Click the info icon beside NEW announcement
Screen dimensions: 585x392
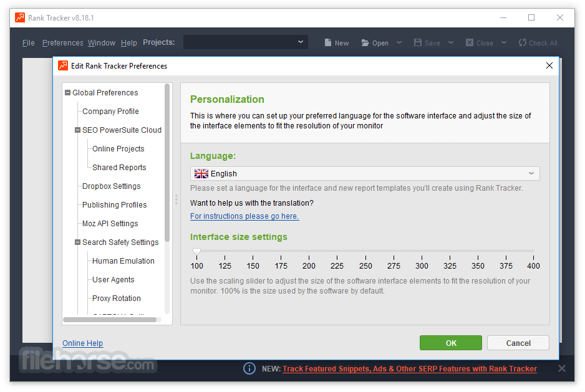[249, 368]
